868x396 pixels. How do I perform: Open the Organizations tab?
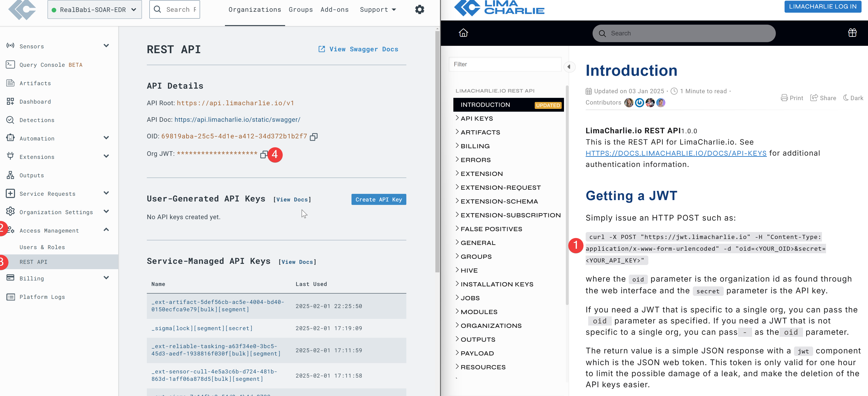pos(255,9)
